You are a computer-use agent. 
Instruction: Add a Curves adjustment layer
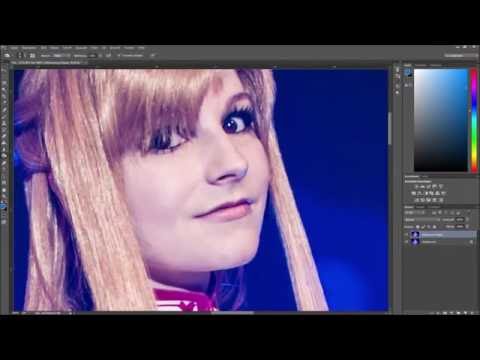point(428,186)
